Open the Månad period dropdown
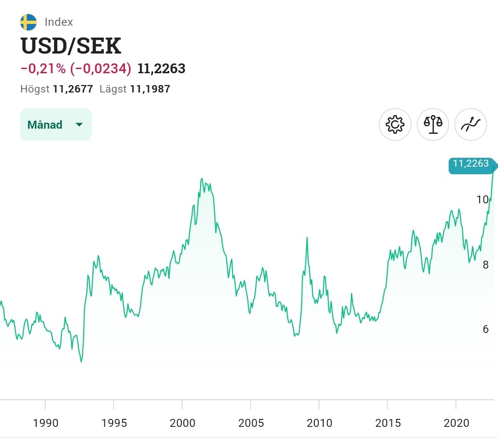Viewport: 498px width, 448px height. click(x=55, y=124)
